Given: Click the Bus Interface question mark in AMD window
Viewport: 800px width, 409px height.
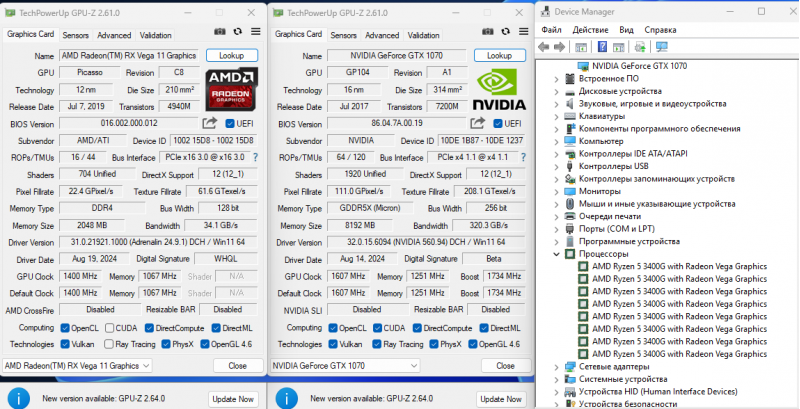Looking at the screenshot, I should [256, 157].
